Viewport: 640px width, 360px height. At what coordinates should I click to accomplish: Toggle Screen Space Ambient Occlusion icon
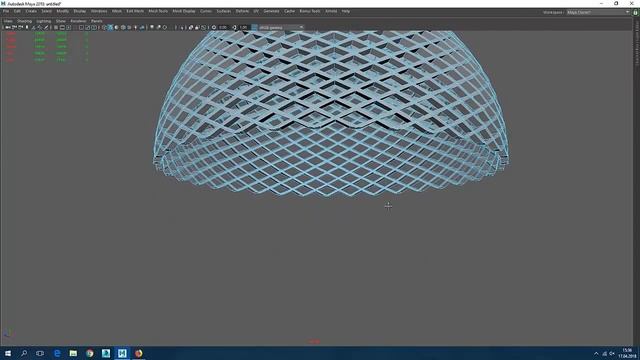point(152,27)
